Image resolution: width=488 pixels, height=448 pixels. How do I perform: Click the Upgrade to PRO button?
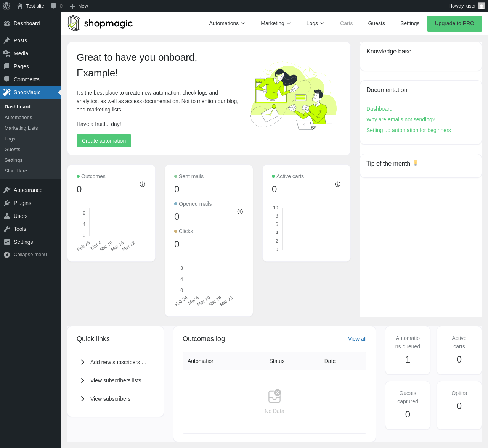[454, 24]
